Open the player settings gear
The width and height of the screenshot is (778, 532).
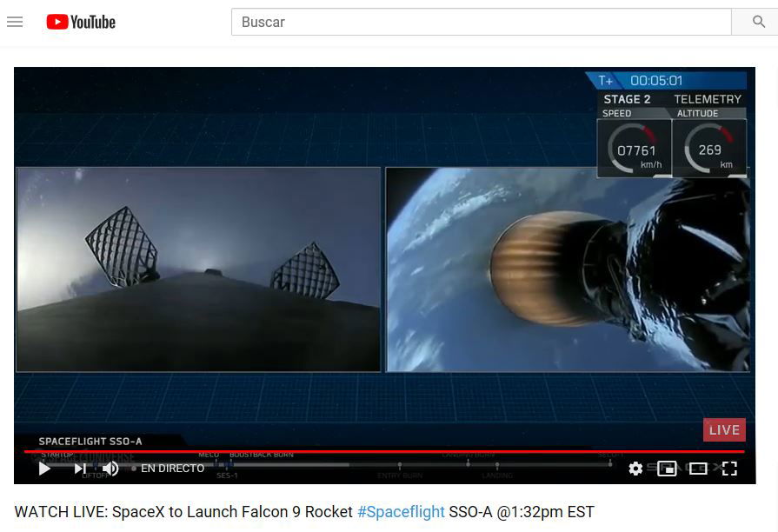pos(635,469)
